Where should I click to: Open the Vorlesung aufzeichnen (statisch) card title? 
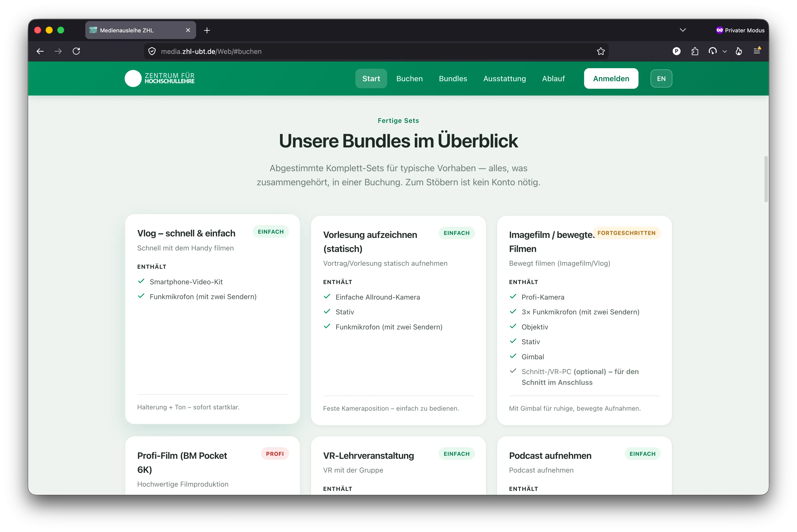coord(370,242)
